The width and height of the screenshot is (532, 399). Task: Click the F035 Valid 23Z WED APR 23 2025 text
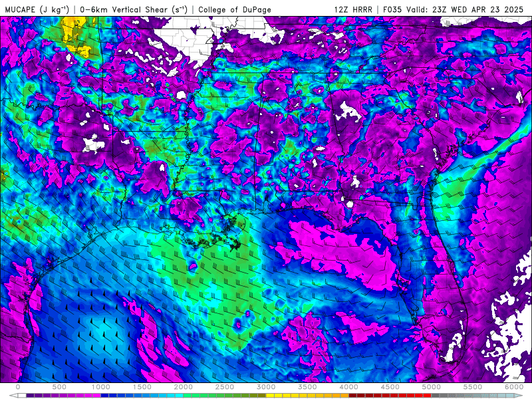(453, 9)
